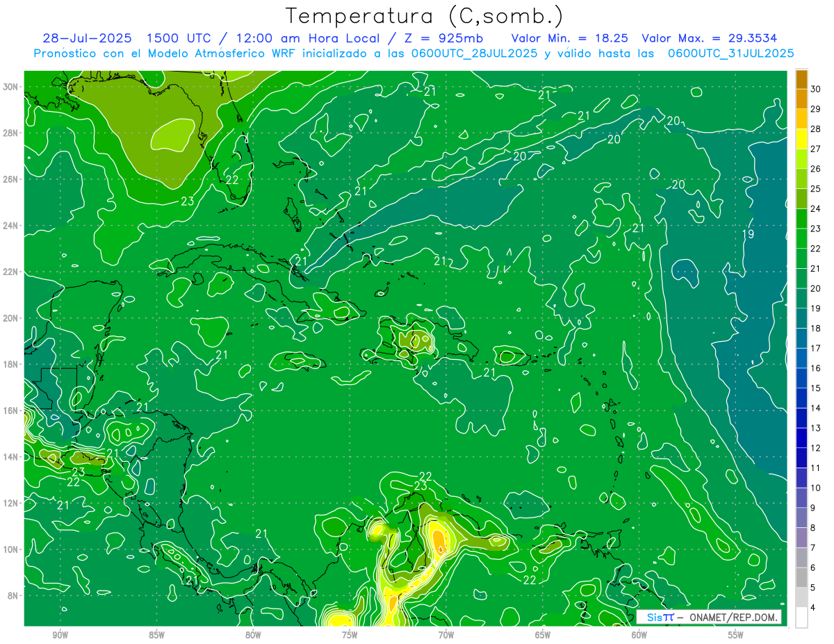Click the bright yellow colorbar swatch between 27 and 28

[801, 139]
